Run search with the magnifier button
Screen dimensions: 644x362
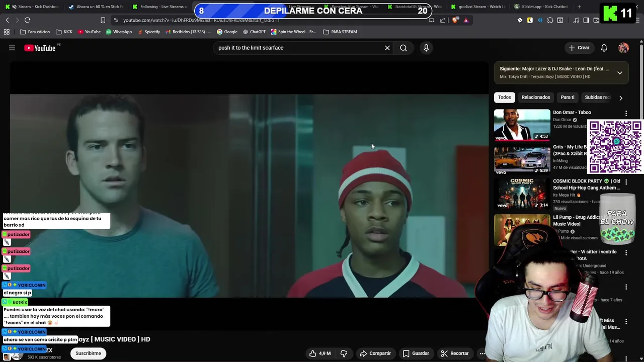click(x=404, y=48)
